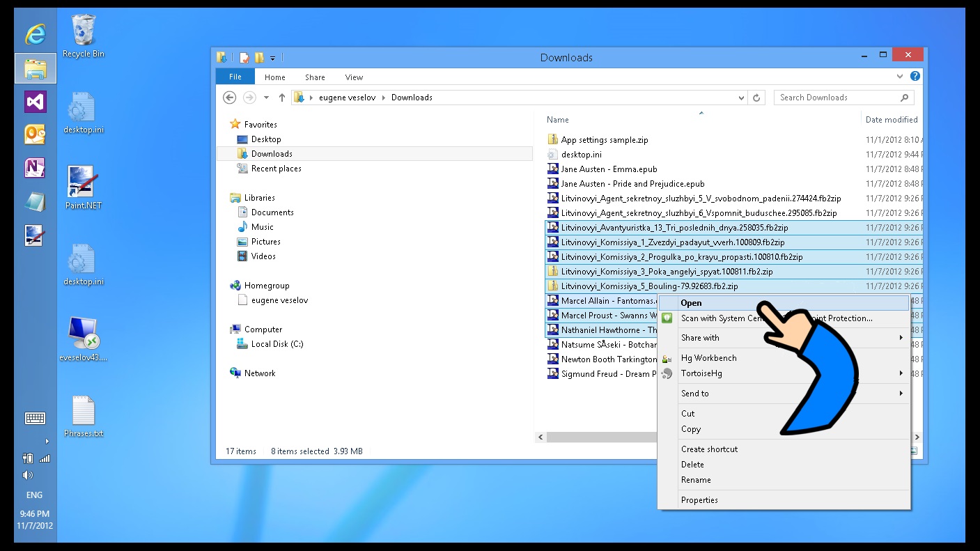The width and height of the screenshot is (980, 551).
Task: Click the icon of Jane Austen - Emma.epub
Action: pyautogui.click(x=553, y=169)
